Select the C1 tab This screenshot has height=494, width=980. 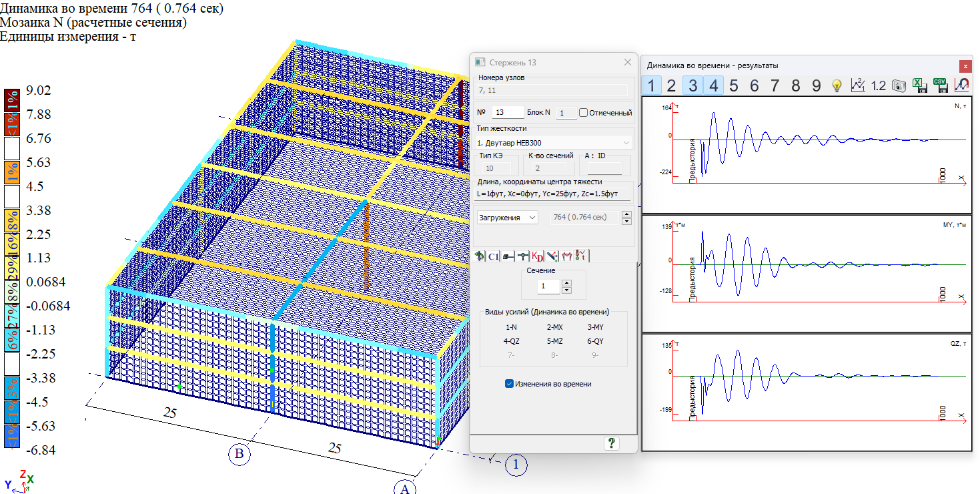pos(493,256)
